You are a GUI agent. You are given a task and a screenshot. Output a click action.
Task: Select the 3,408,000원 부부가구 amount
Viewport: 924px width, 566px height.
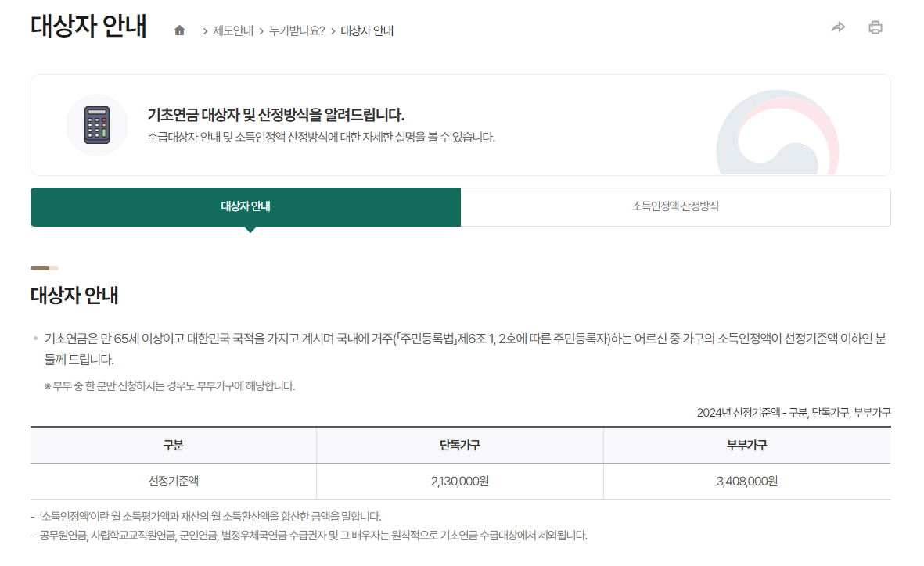point(747,482)
